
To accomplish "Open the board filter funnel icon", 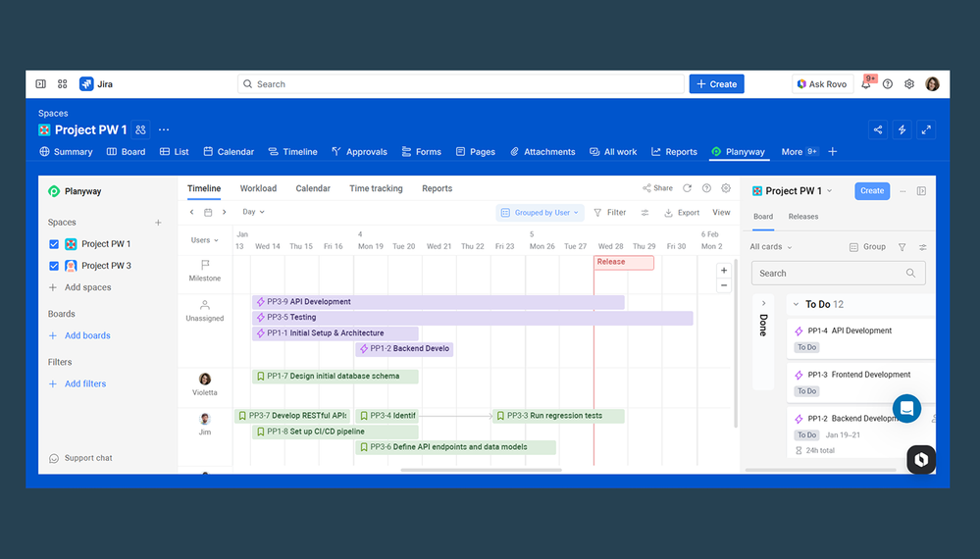I will pos(902,247).
